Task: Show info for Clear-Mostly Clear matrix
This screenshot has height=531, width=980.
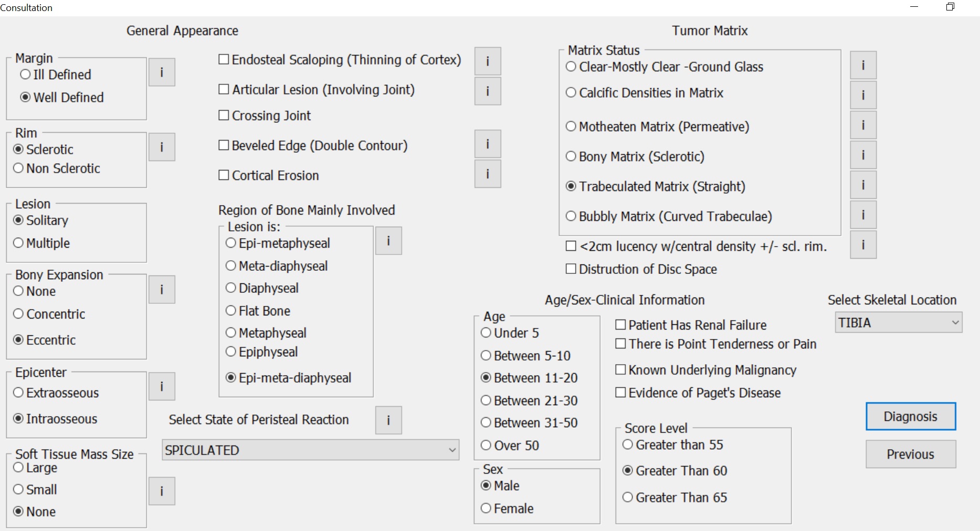Action: coord(863,65)
